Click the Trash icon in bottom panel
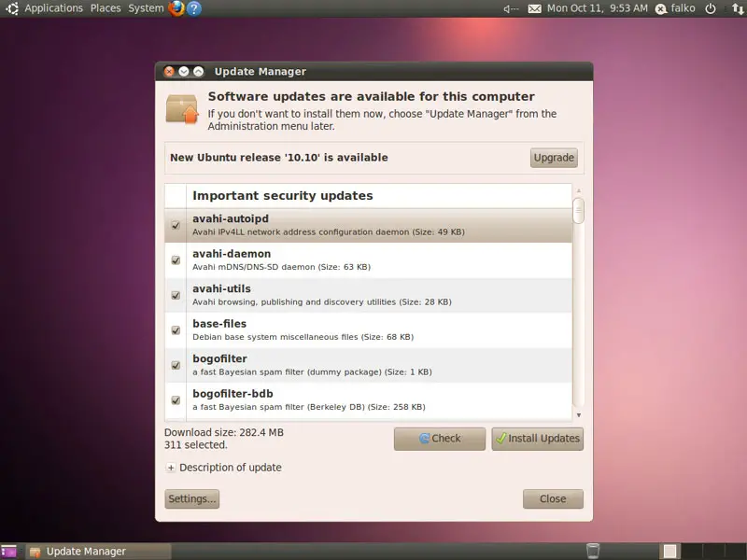 [x=593, y=551]
